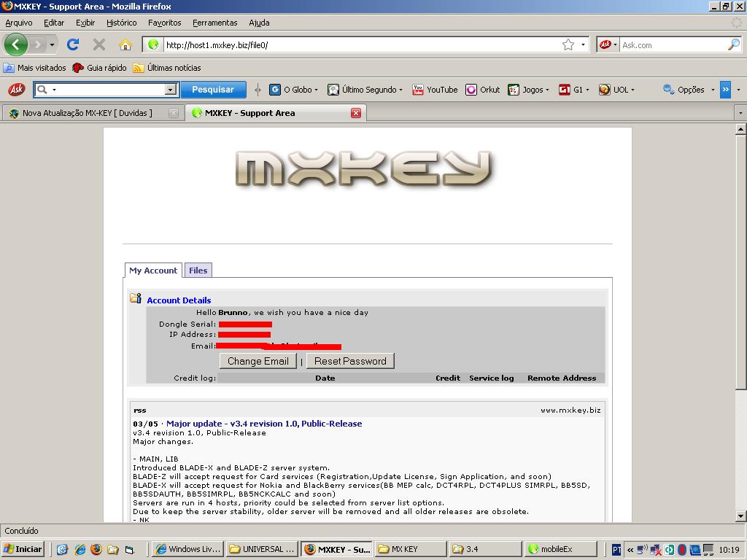This screenshot has height=560, width=747.
Task: Expand Ask toolbar search box dropdown
Action: click(x=171, y=90)
